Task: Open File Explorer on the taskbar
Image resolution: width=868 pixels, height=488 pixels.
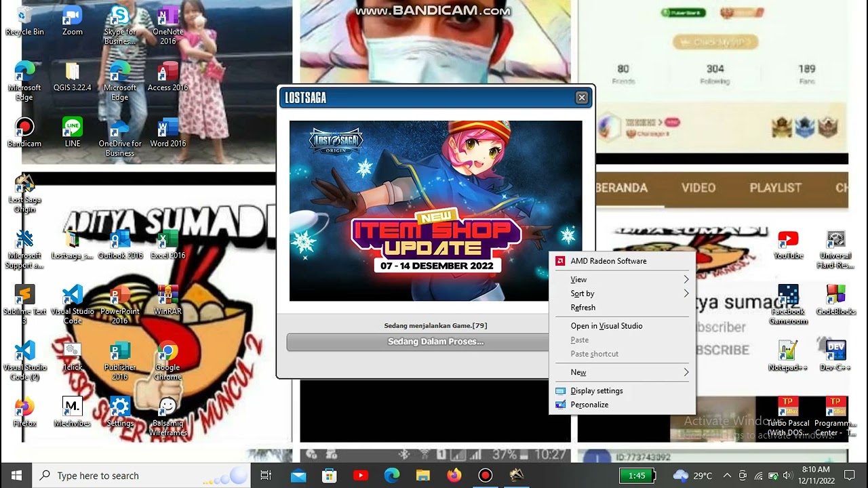Action: (x=423, y=475)
